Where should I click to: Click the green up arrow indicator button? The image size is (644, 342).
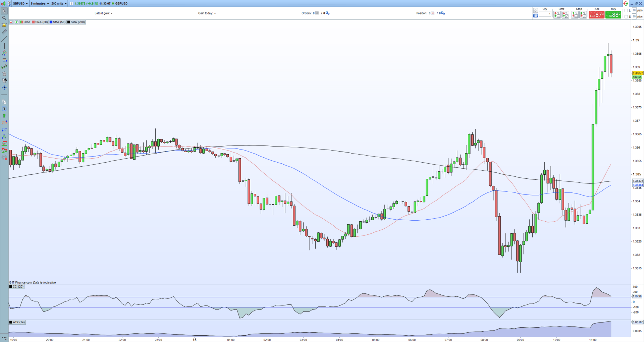click(x=16, y=22)
